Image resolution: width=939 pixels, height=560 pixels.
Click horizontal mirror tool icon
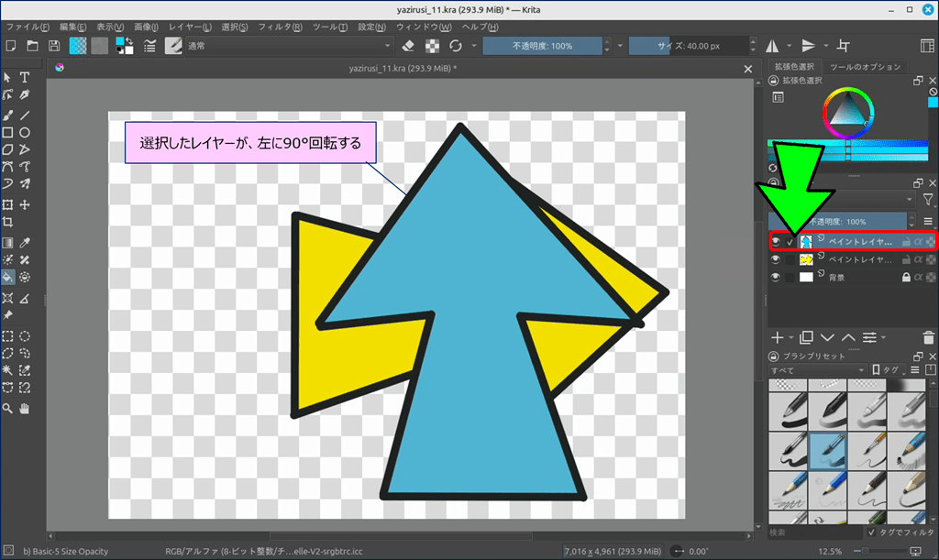tap(772, 46)
